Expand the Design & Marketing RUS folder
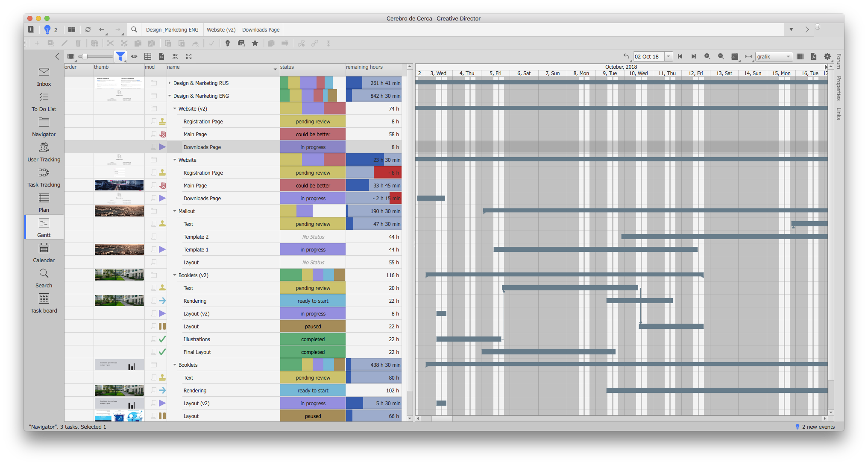 170,83
